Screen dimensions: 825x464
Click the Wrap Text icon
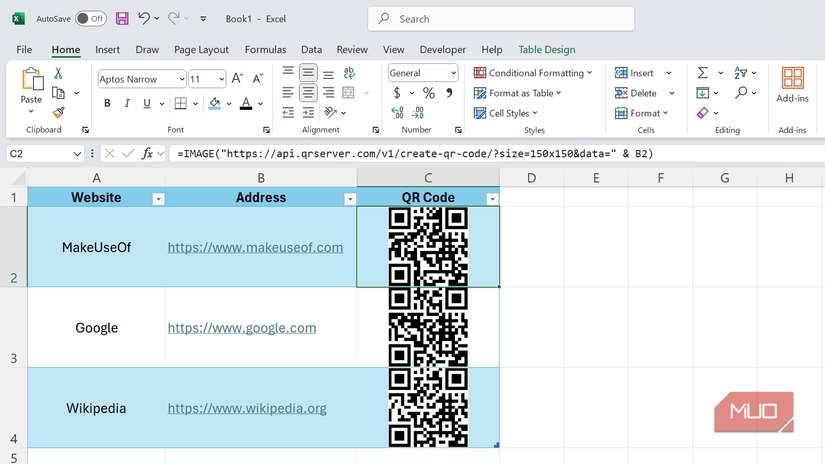[349, 73]
